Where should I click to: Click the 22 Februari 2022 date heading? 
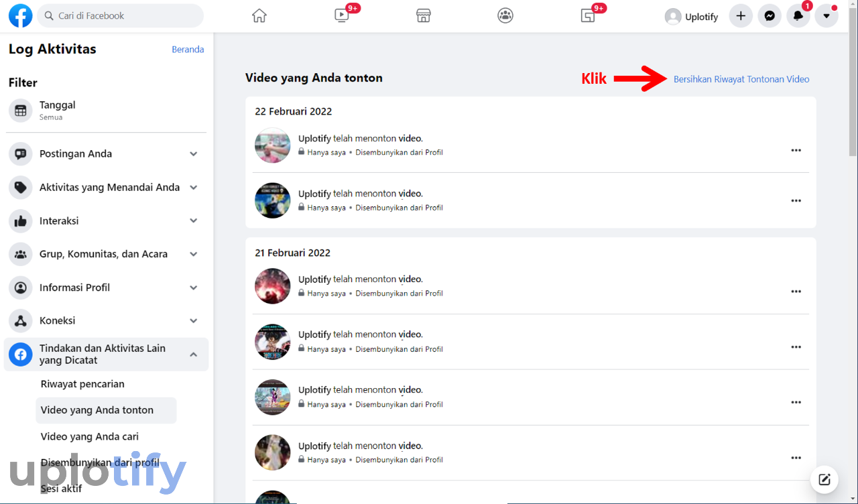[294, 111]
